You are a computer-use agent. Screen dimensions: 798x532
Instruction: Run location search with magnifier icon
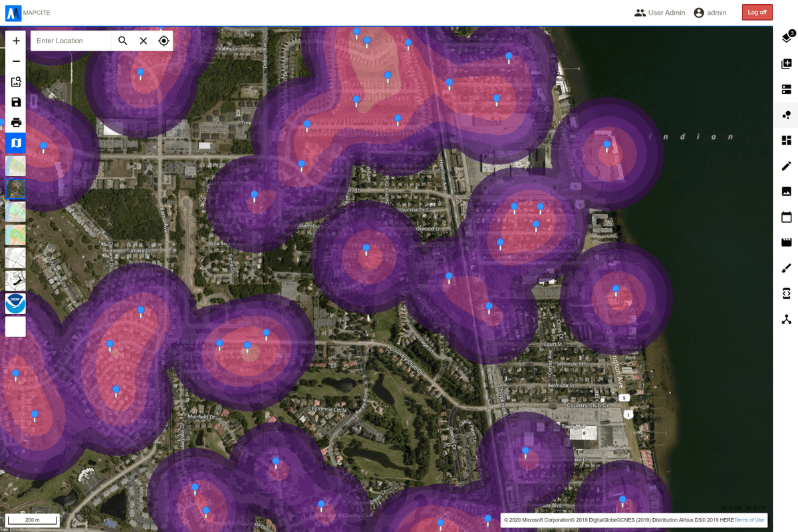click(123, 41)
